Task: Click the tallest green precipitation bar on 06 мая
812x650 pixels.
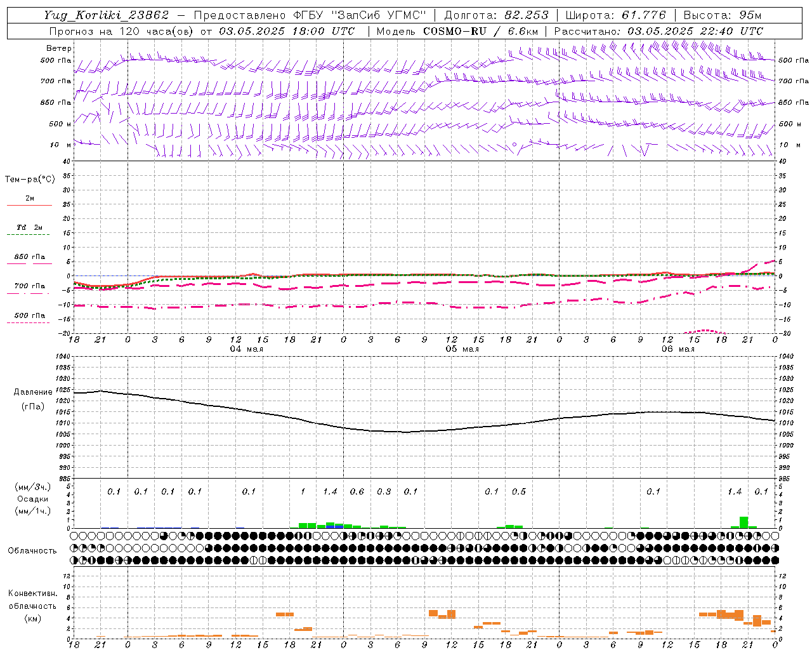Action: (743, 522)
